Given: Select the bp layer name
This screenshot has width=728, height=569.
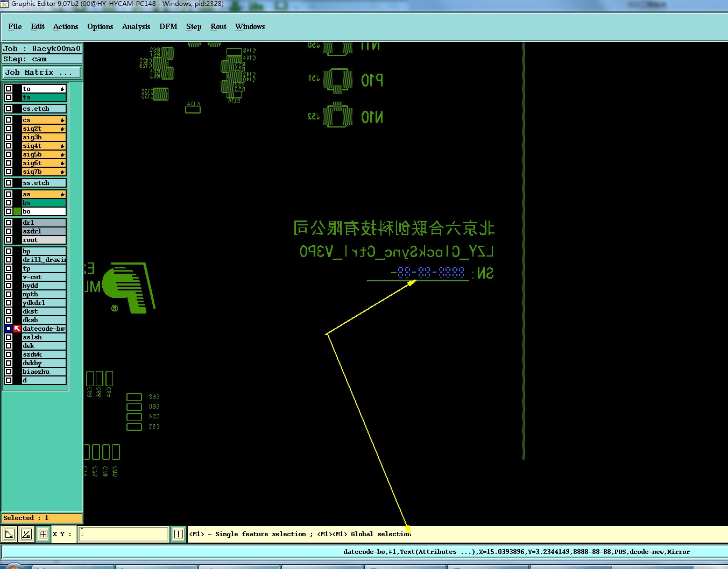Looking at the screenshot, I should (x=44, y=251).
